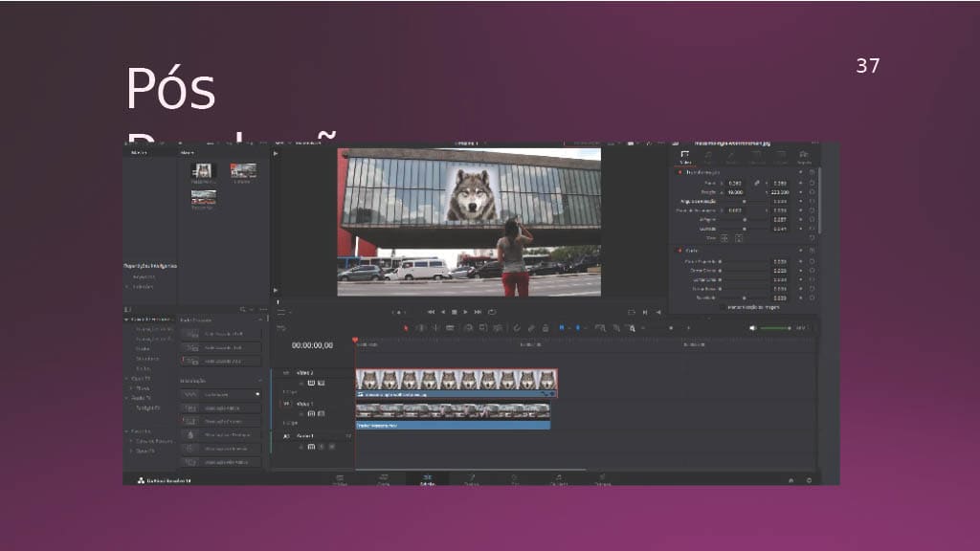This screenshot has width=980, height=551.
Task: Click the green volume slider
Action: [x=775, y=328]
